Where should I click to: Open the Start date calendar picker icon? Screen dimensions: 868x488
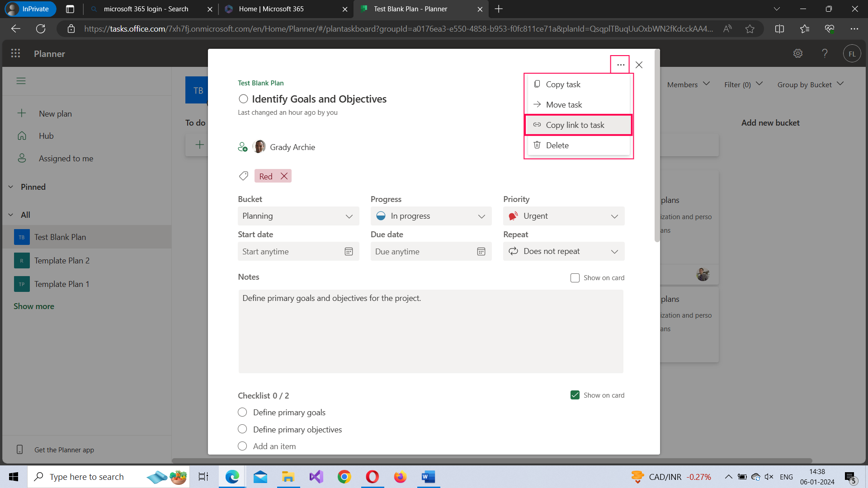point(349,251)
